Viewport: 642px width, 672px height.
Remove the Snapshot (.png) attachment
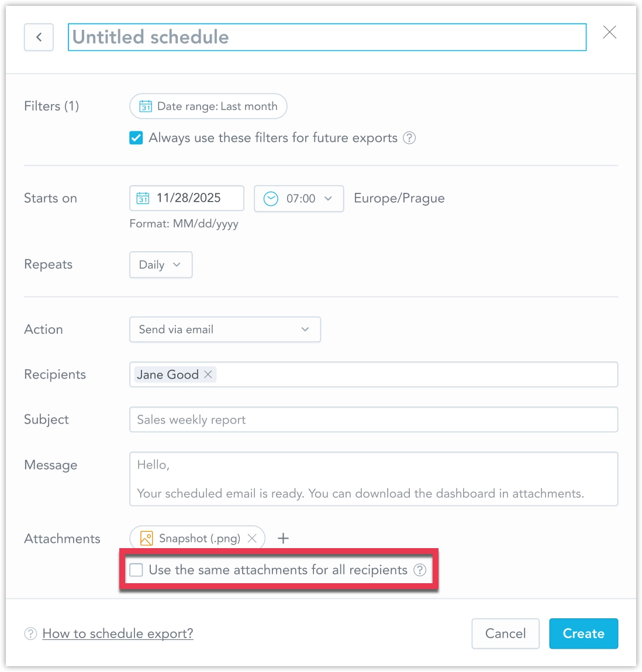click(x=252, y=538)
